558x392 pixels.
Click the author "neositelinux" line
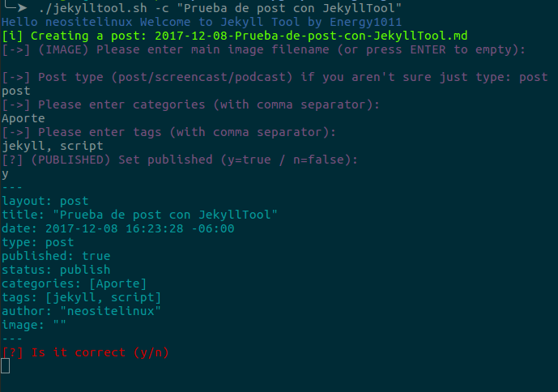pos(81,311)
